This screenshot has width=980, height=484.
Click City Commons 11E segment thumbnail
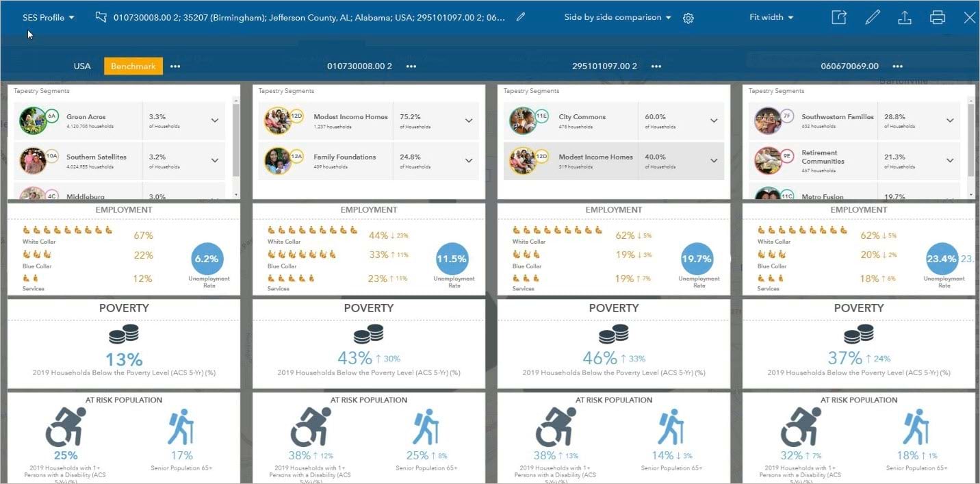point(523,120)
